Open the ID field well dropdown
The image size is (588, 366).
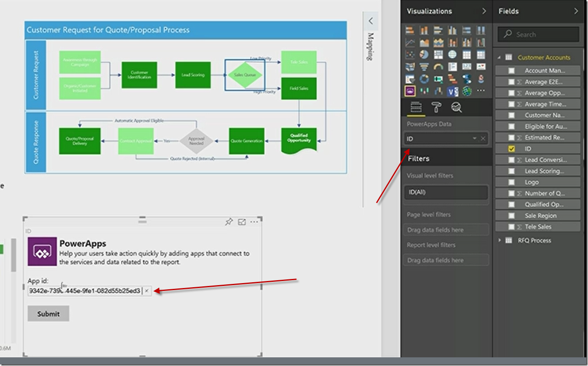(475, 139)
